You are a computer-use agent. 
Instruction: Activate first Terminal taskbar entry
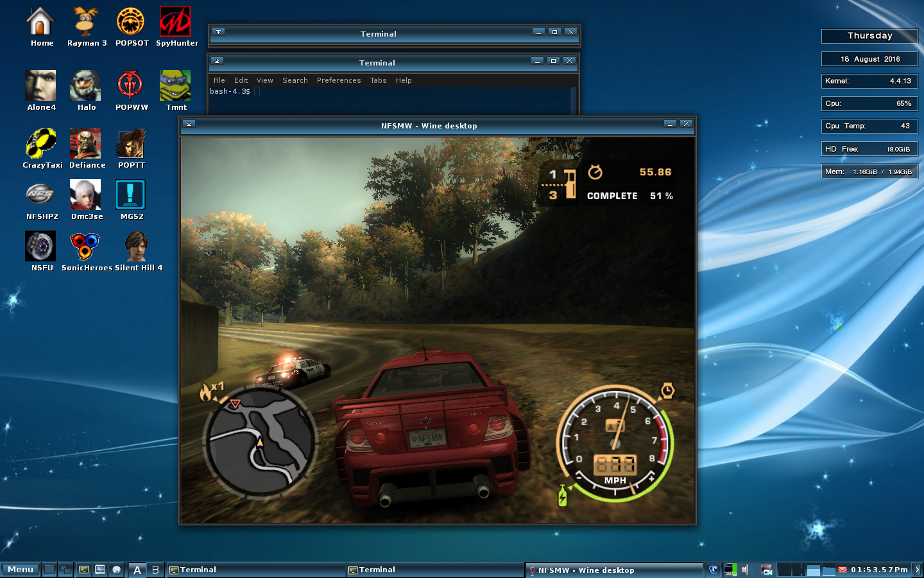click(256, 570)
